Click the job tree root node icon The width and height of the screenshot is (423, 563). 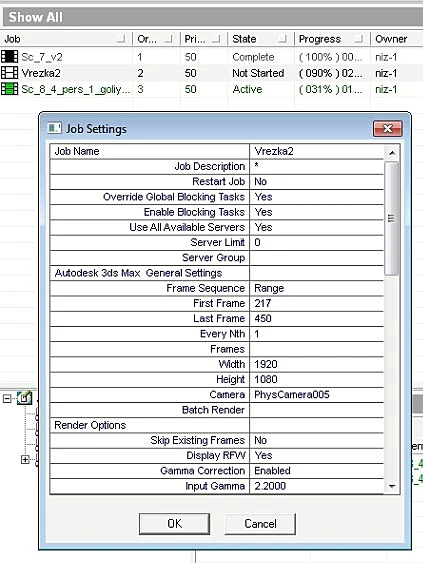point(24,398)
